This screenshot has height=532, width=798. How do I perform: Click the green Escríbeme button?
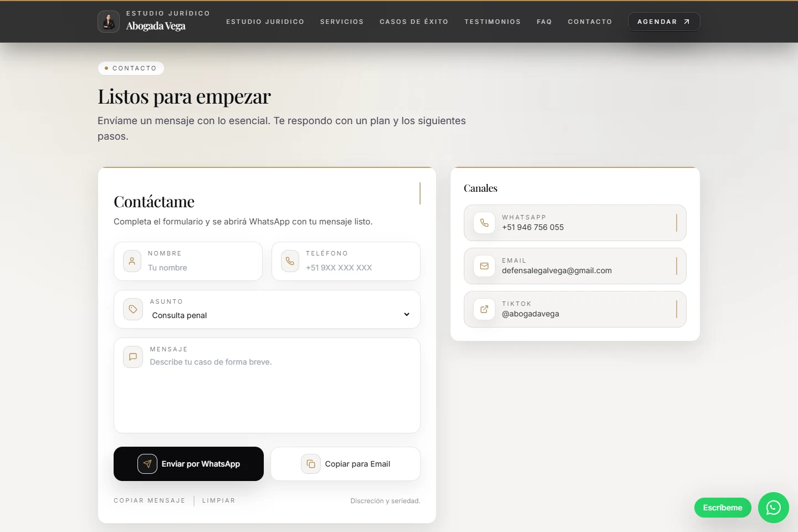pos(723,508)
